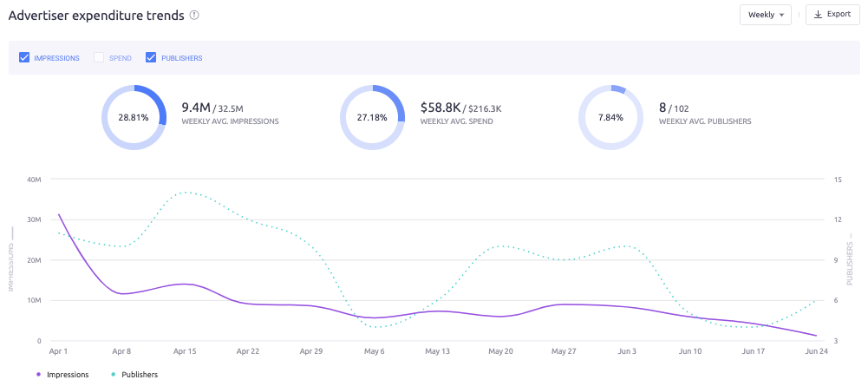Screen dimensions: 868x386
Task: Click the May 20 x-axis date label
Action: [x=501, y=351]
